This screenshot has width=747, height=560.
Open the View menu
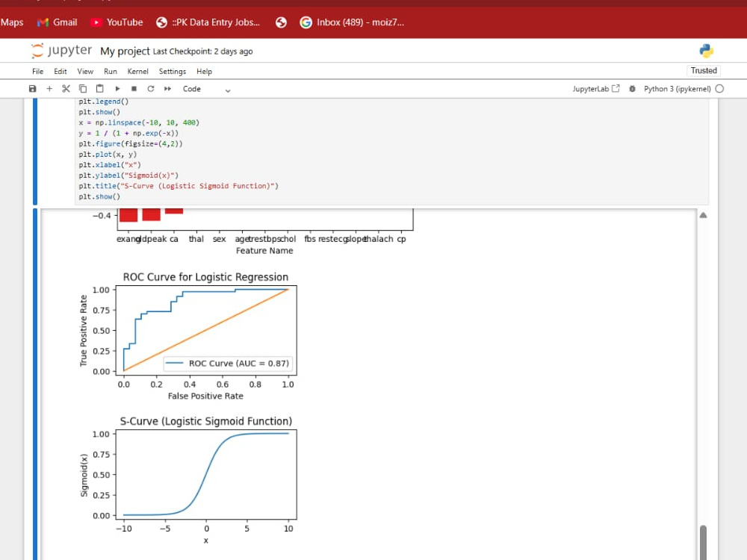tap(85, 72)
